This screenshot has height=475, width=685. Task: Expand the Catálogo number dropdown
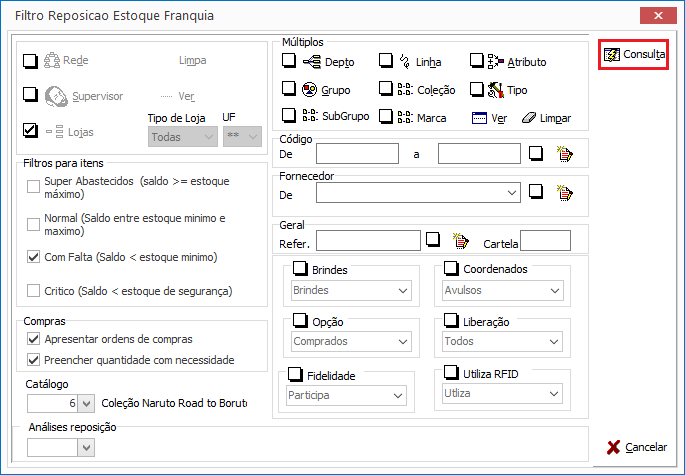tap(86, 403)
